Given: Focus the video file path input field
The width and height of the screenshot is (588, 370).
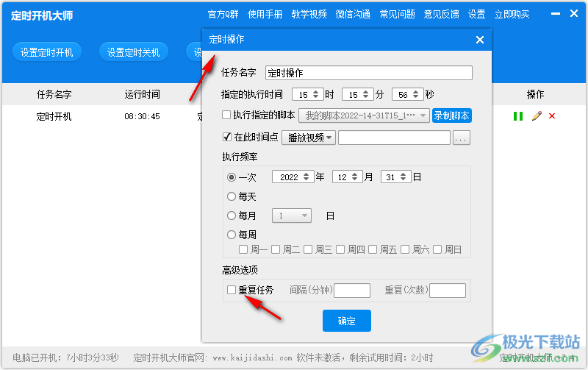Looking at the screenshot, I should [394, 138].
